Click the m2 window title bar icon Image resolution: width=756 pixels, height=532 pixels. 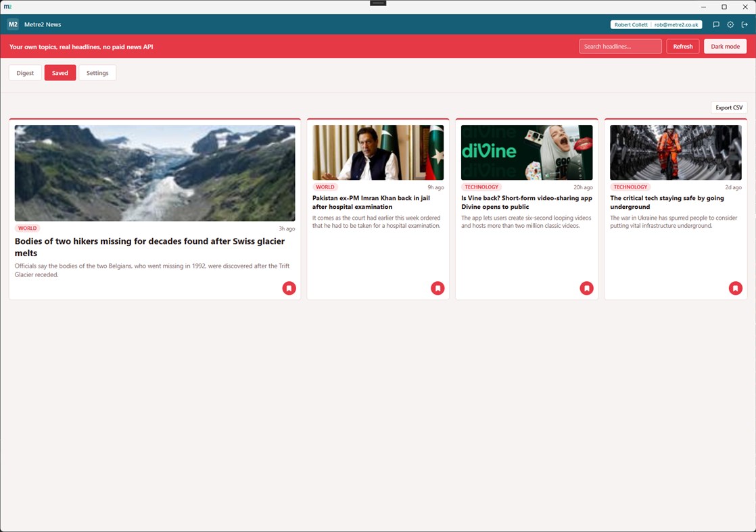point(7,7)
